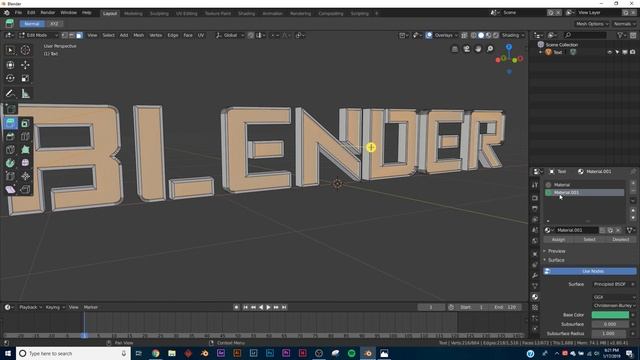This screenshot has height=360, width=640.
Task: Switch to rendered viewport shading mode
Action: point(496,36)
